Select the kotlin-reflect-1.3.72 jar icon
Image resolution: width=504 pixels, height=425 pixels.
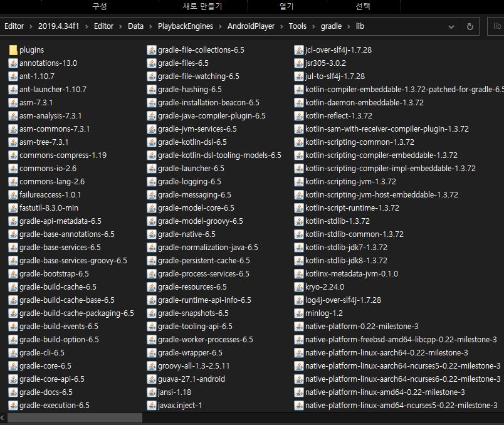299,116
